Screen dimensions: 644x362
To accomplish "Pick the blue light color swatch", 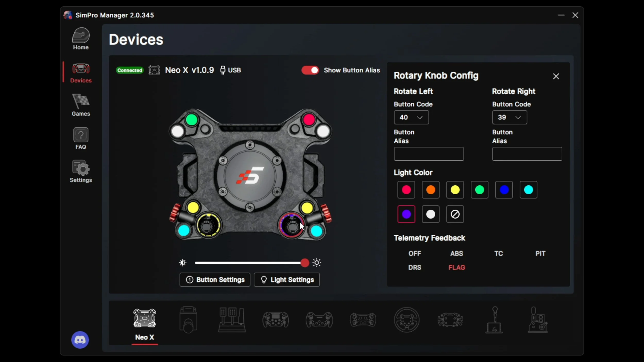I will tap(504, 190).
